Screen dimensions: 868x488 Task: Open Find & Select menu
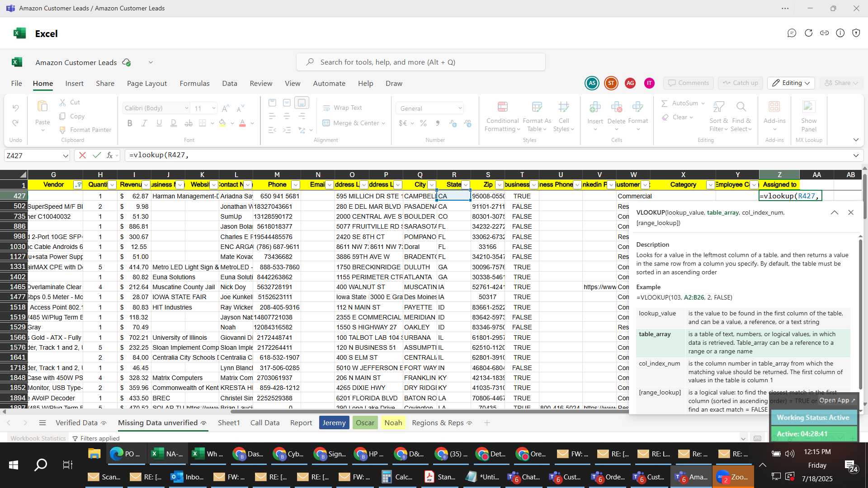741,117
